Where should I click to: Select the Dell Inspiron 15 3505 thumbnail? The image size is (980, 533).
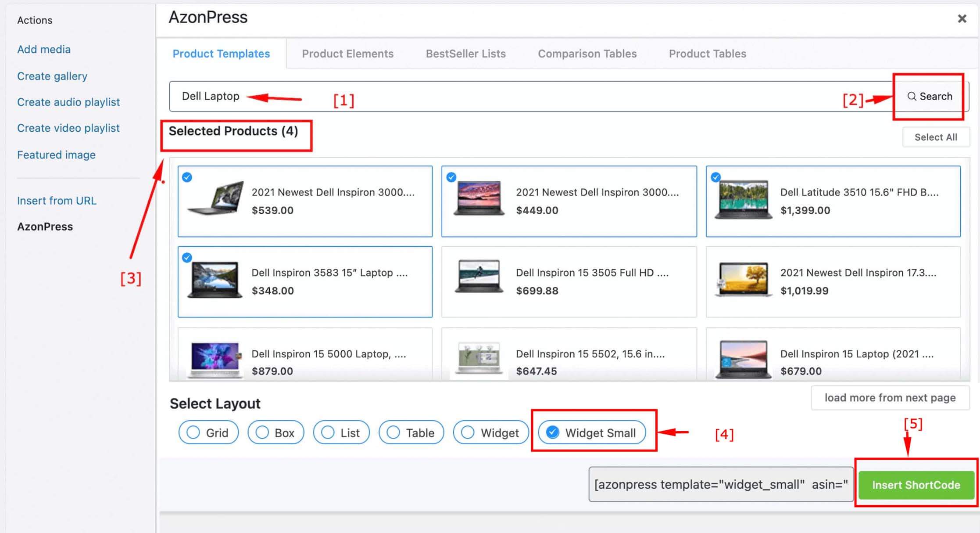pyautogui.click(x=479, y=277)
